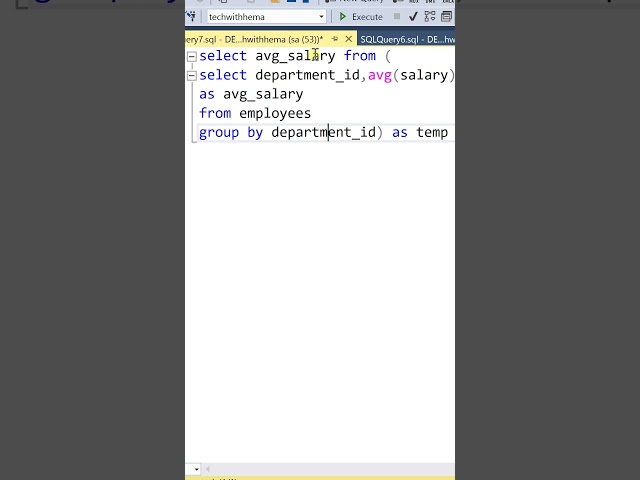The image size is (640, 480).
Task: Click the 'from' keyword before employees
Action: tap(215, 113)
